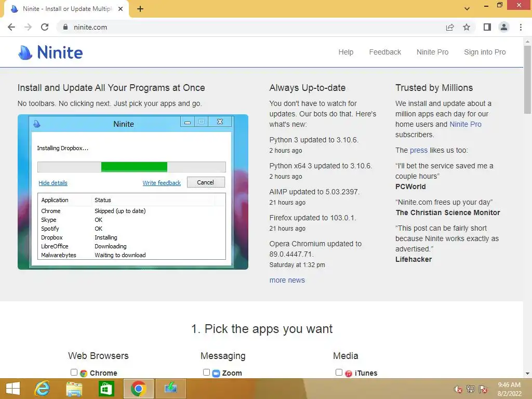Open Windows Store from the taskbar

(106, 389)
